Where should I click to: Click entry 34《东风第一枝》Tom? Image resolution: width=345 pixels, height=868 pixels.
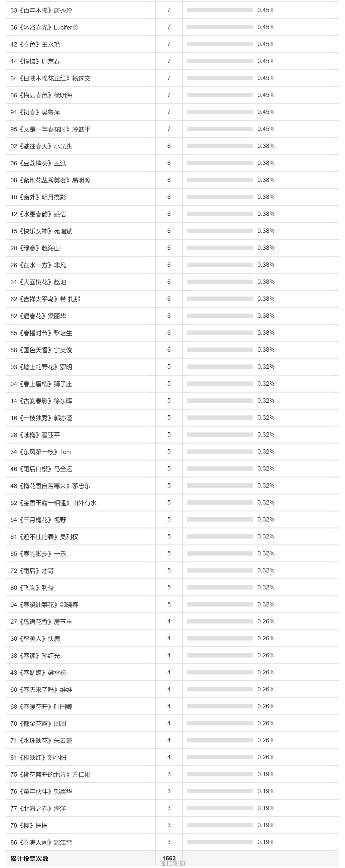(41, 452)
